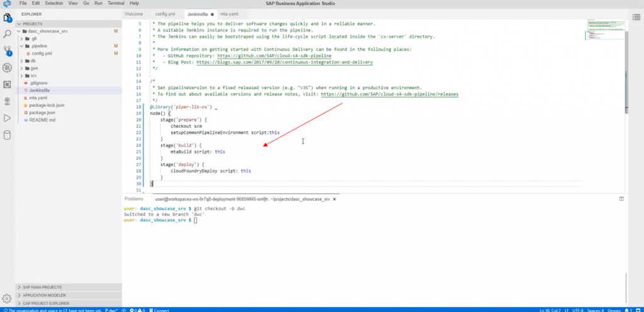Screen dimensions: 644x312
Task: Click the SAP Business Application Studio logo
Action: point(6,3)
